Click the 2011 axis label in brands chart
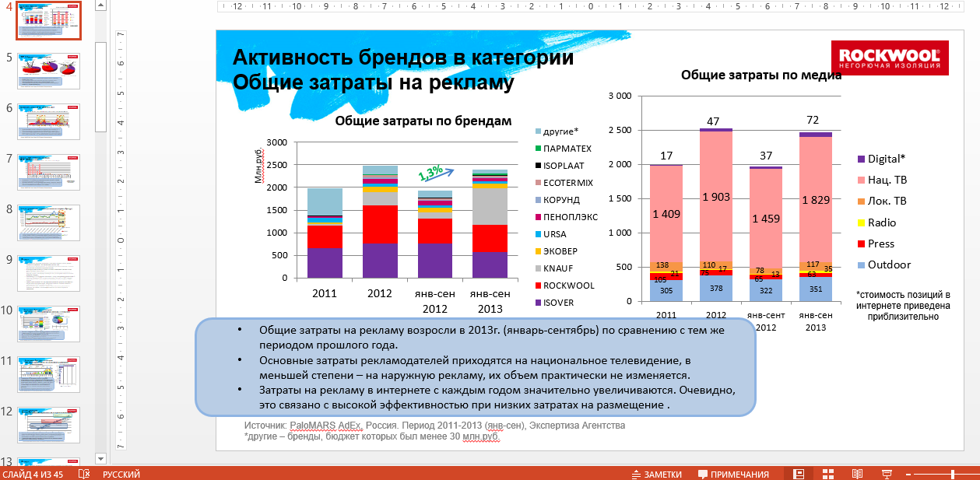 pyautogui.click(x=325, y=294)
